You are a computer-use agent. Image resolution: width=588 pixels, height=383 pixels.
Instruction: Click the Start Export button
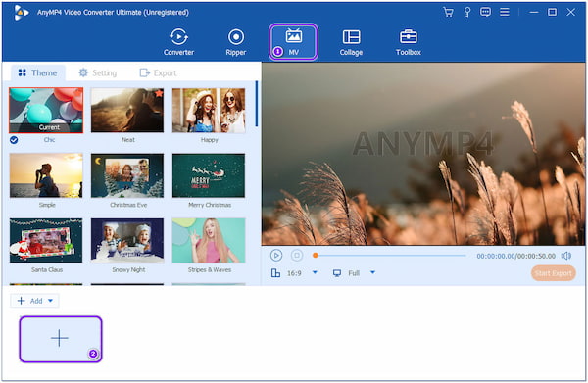pos(553,273)
